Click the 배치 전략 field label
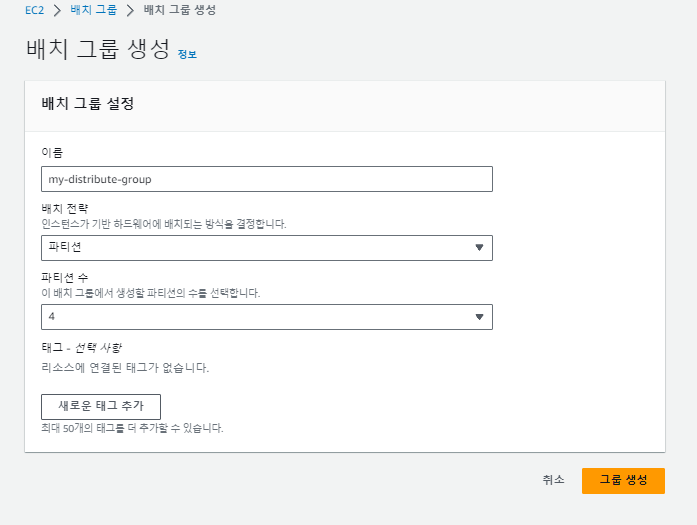The width and height of the screenshot is (697, 525). point(65,208)
